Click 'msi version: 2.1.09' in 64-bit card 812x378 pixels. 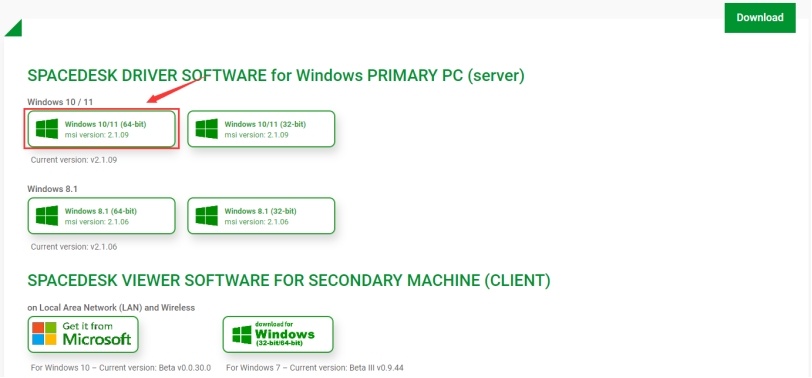point(96,135)
